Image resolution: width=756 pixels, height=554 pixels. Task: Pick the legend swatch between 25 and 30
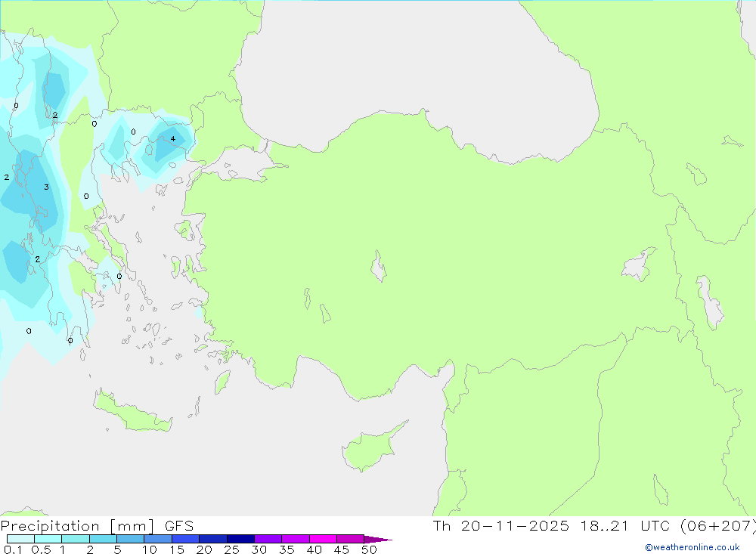tap(240, 539)
